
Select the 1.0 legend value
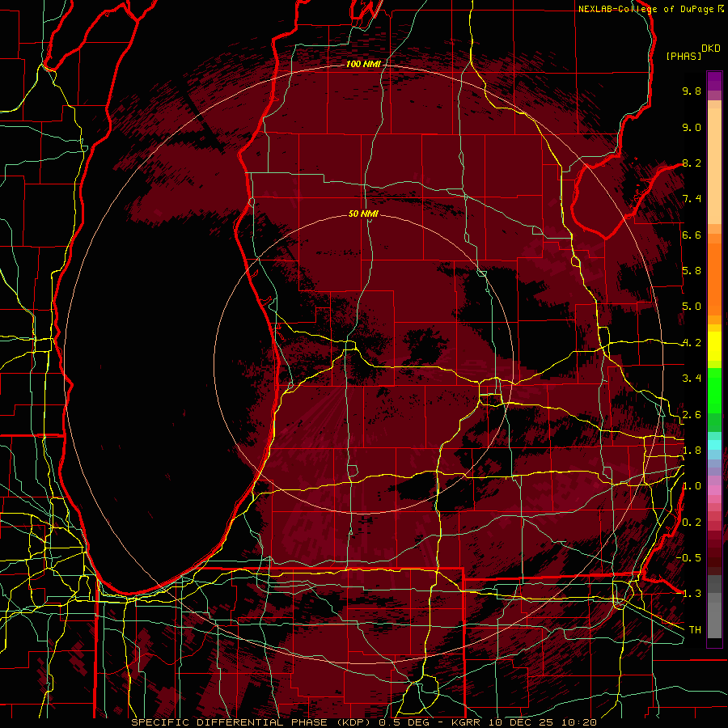pos(692,486)
